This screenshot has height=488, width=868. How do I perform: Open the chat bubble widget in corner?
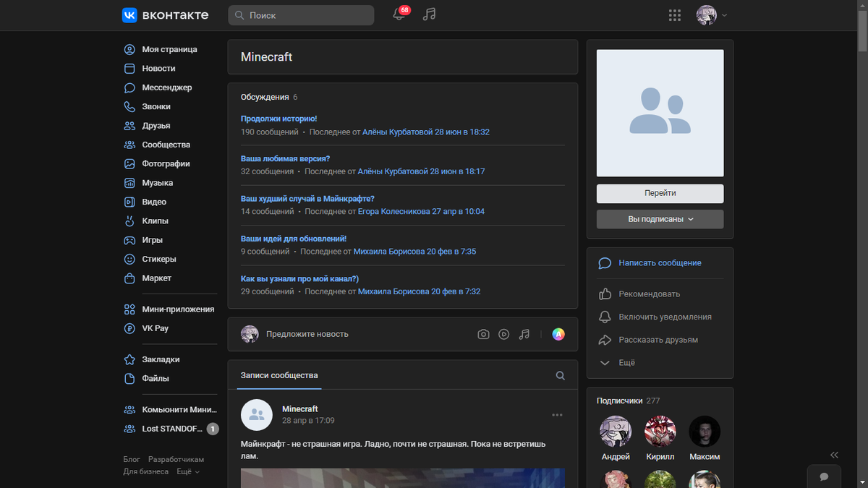click(x=823, y=477)
